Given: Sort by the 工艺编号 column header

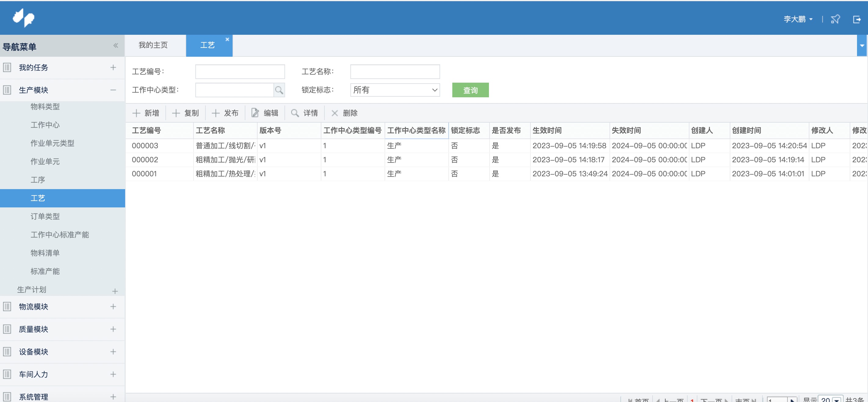Looking at the screenshot, I should (x=159, y=131).
